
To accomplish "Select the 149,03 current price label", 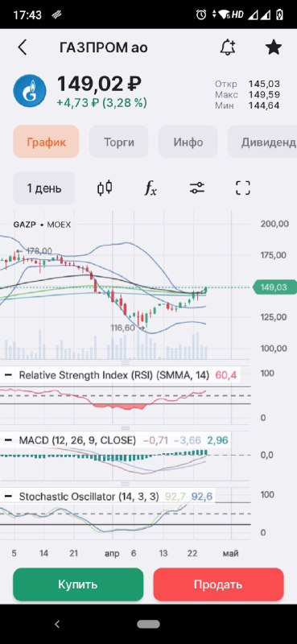I will [x=275, y=287].
